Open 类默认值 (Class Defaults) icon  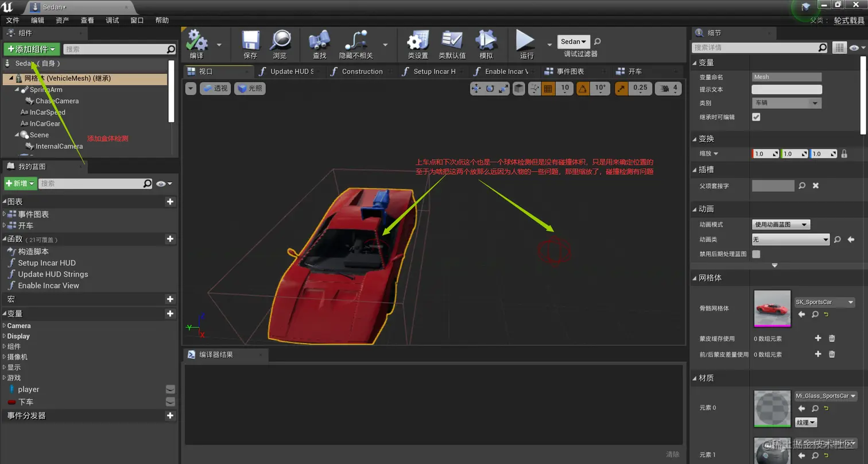click(x=452, y=40)
